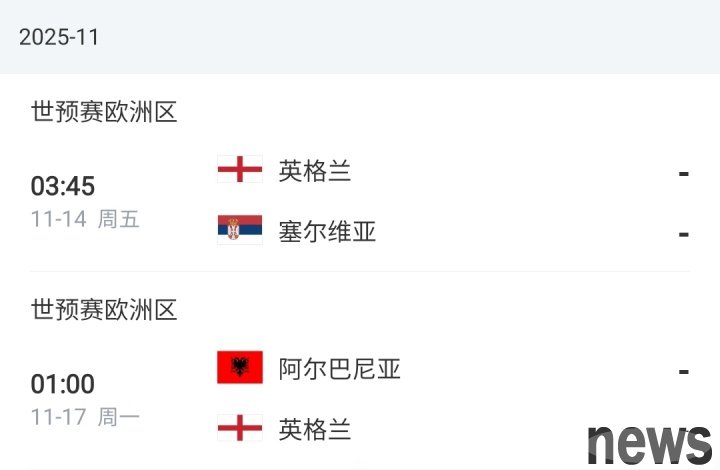Select the 11-17 match date
720x470 pixels.
58,417
